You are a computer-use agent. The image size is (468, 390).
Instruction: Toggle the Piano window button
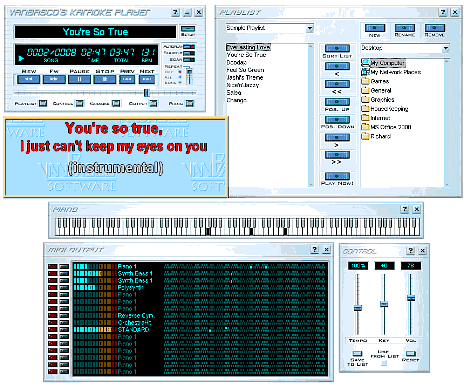pyautogui.click(x=190, y=103)
